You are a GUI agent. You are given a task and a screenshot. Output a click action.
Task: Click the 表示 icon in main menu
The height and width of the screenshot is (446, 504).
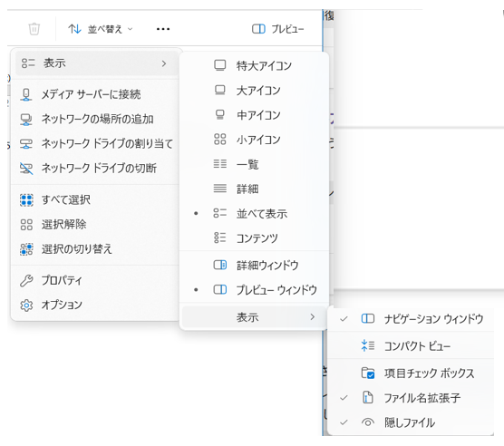pyautogui.click(x=27, y=63)
